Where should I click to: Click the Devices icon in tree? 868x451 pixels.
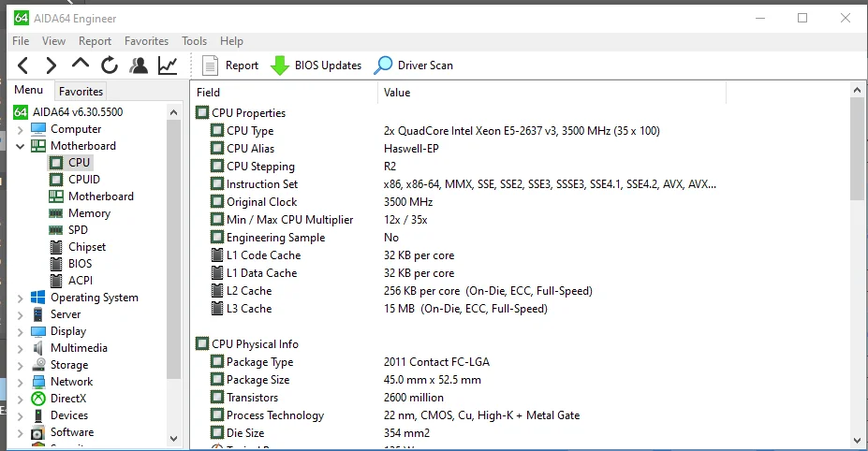38,415
